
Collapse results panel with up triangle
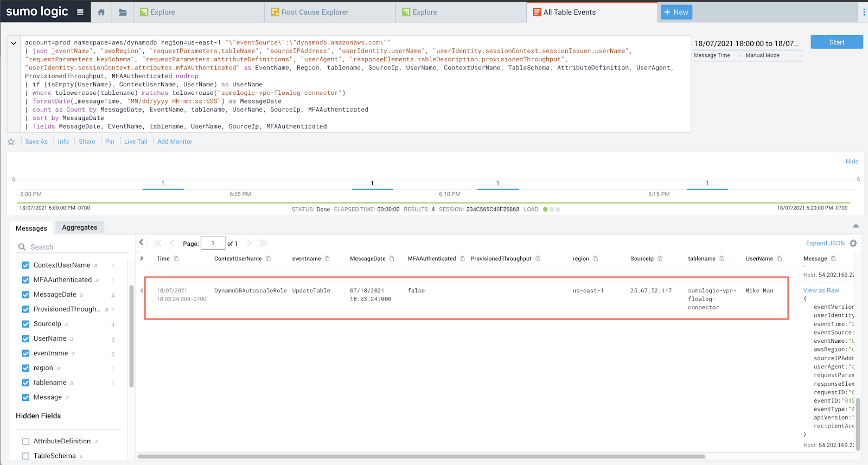[856, 226]
